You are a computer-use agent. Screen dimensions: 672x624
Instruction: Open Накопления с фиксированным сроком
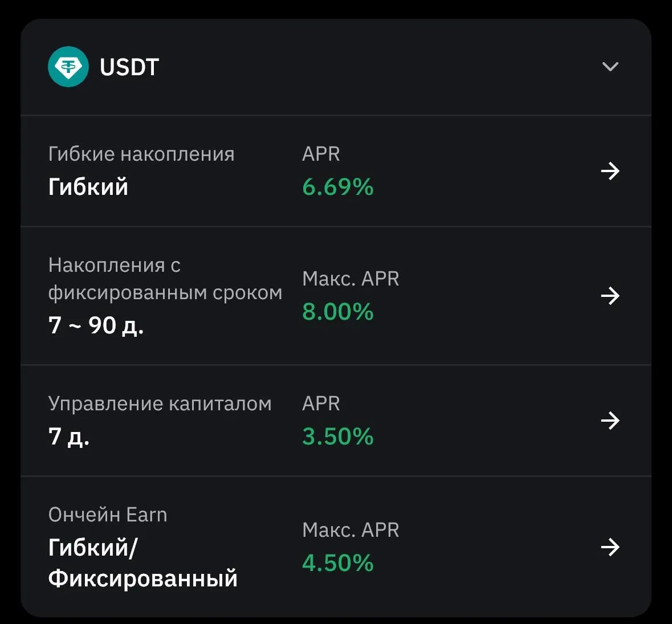[x=165, y=279]
